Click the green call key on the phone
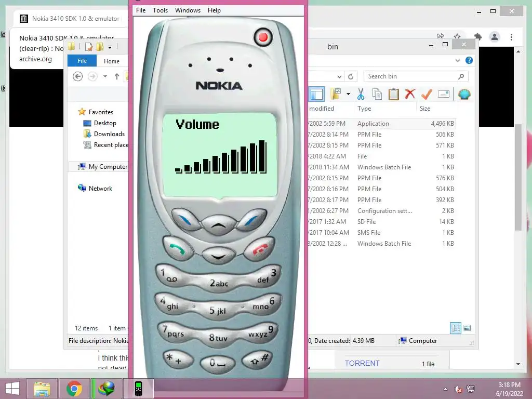Image resolution: width=532 pixels, height=399 pixels. 178,249
